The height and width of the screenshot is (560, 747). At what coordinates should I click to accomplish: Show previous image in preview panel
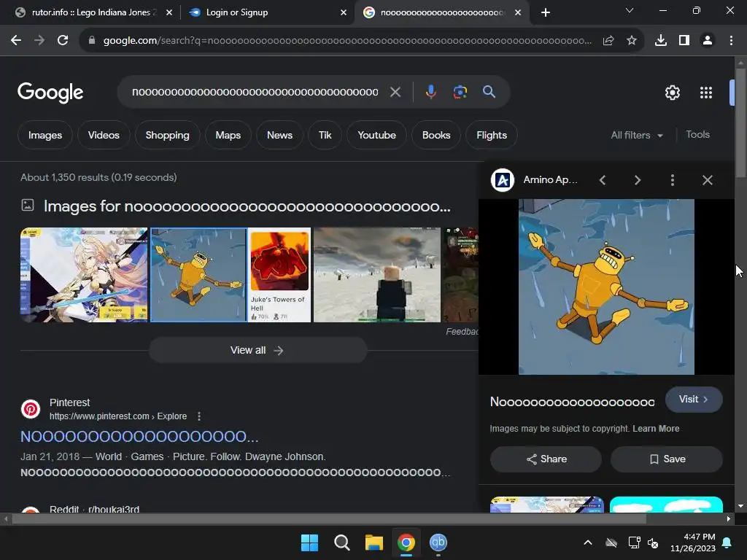602,180
